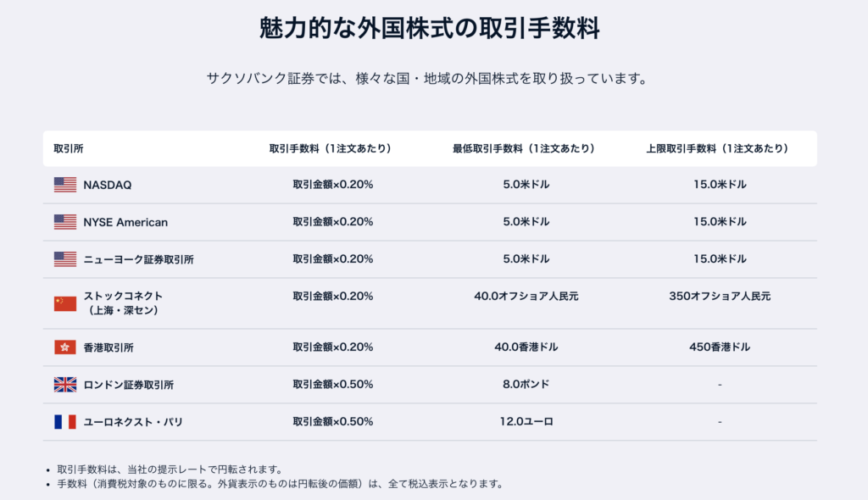
Task: Click the US flag icon beside NASDAQ
Action: pos(65,185)
